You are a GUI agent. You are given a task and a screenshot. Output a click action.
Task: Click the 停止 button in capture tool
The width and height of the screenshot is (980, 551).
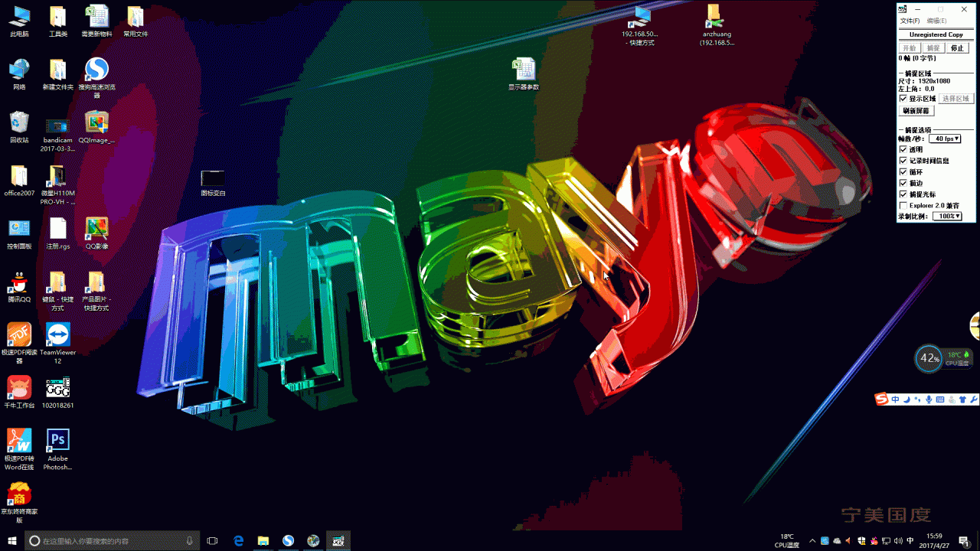[957, 47]
